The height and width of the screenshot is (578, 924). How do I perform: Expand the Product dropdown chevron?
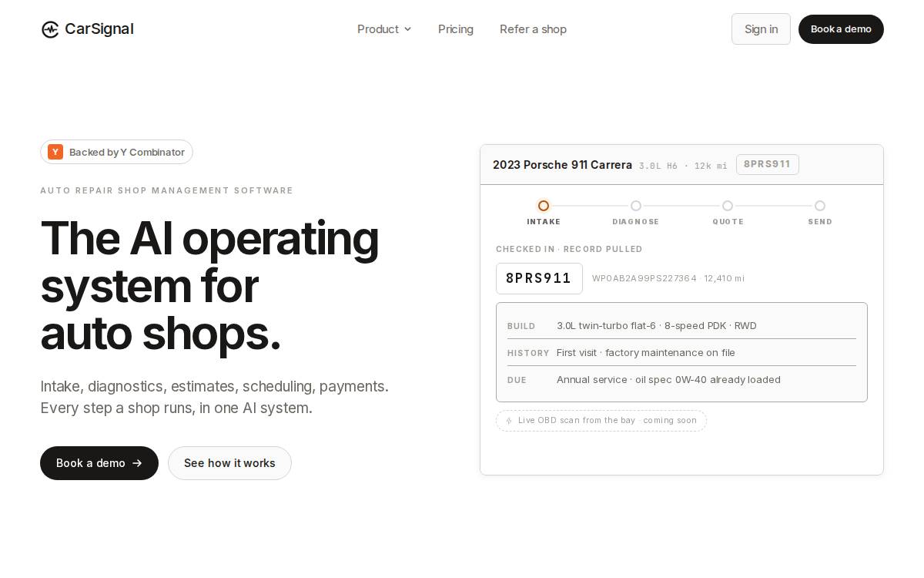pos(407,29)
